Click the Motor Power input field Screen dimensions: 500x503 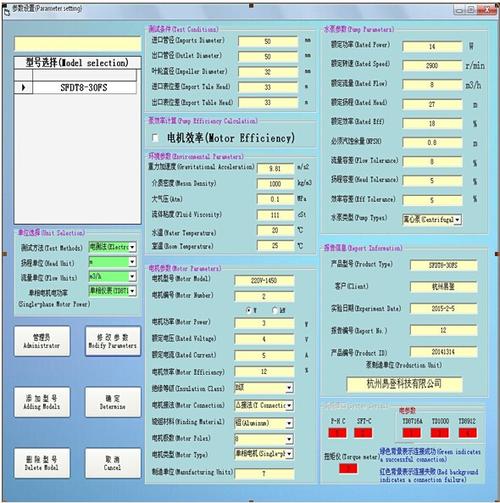click(264, 323)
